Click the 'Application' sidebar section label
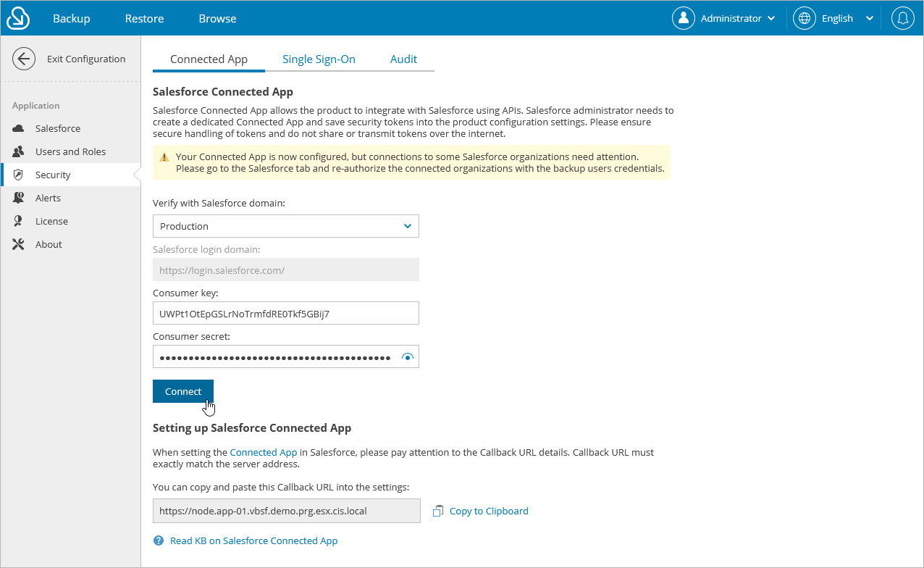The image size is (924, 568). [36, 105]
